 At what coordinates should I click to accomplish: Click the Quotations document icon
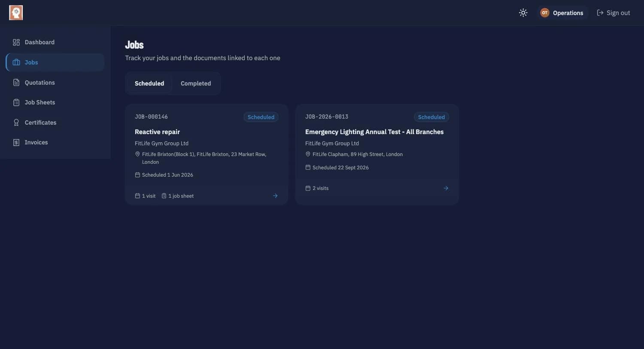point(16,83)
